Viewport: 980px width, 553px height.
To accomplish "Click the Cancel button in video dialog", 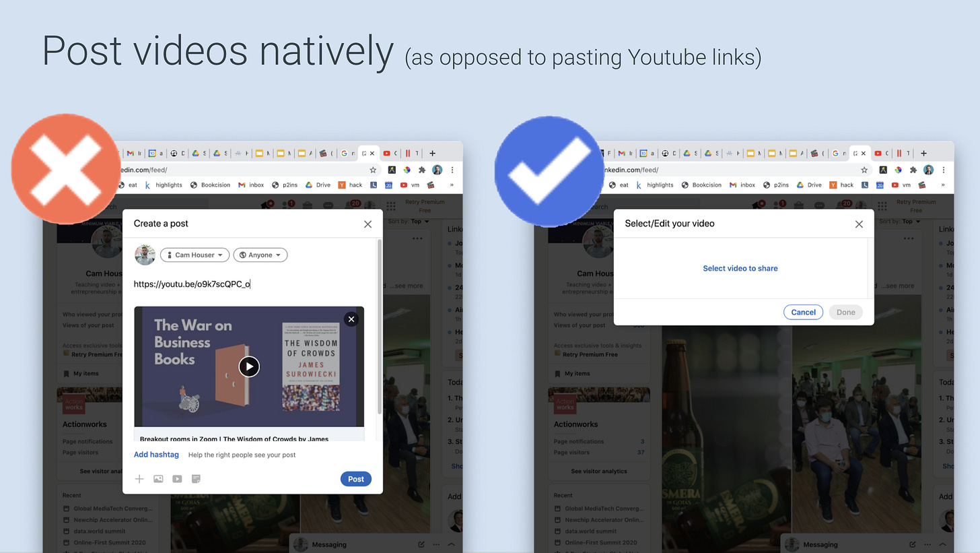I will point(803,312).
